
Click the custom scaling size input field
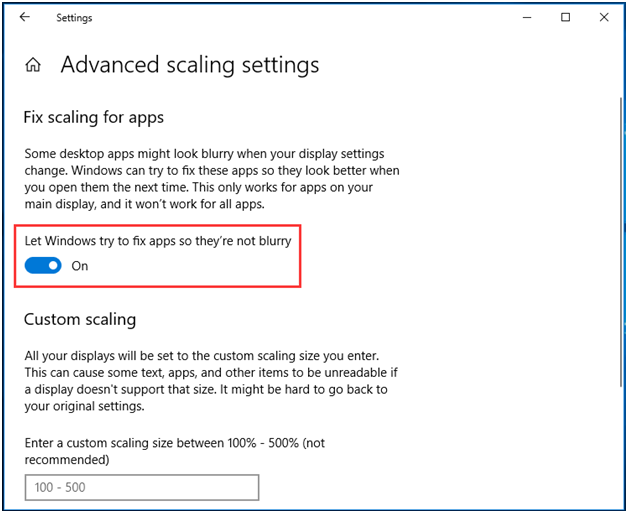tap(142, 487)
